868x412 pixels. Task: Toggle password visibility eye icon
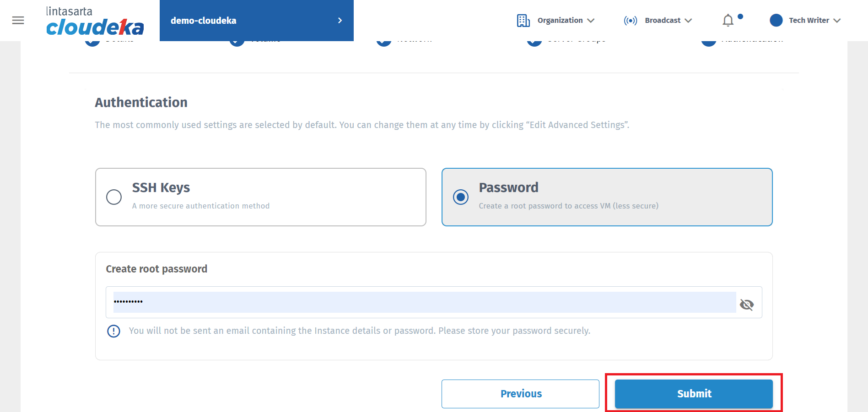pos(747,305)
